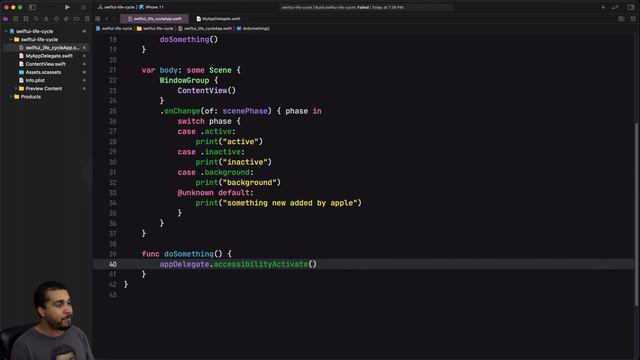Screen dimensions: 640x360
Task: Open Assets.xcassets in the navigator
Action: [46, 72]
